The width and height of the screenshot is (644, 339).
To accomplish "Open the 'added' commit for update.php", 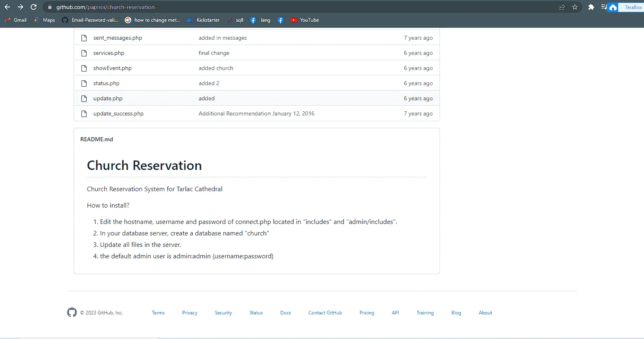I will [x=206, y=98].
